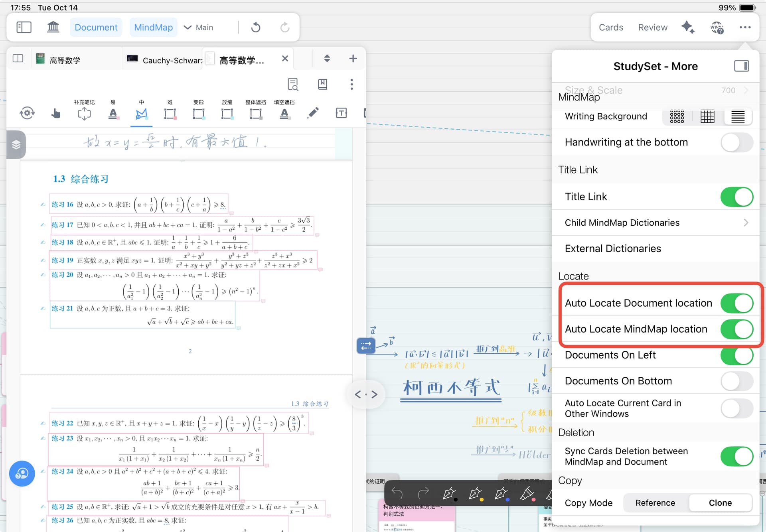Pick the yellow-dot pen color

475,494
